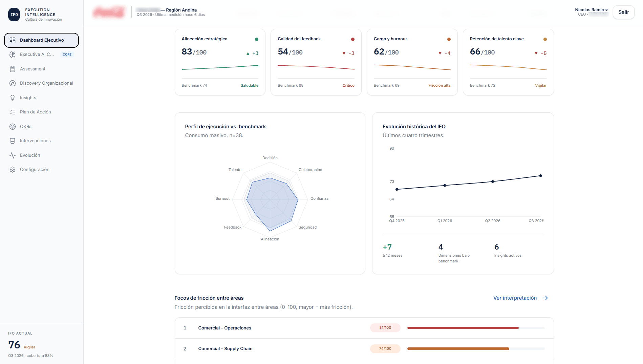Image resolution: width=643 pixels, height=364 pixels.
Task: Select Dashboard Ejecutivo menu item
Action: point(41,40)
